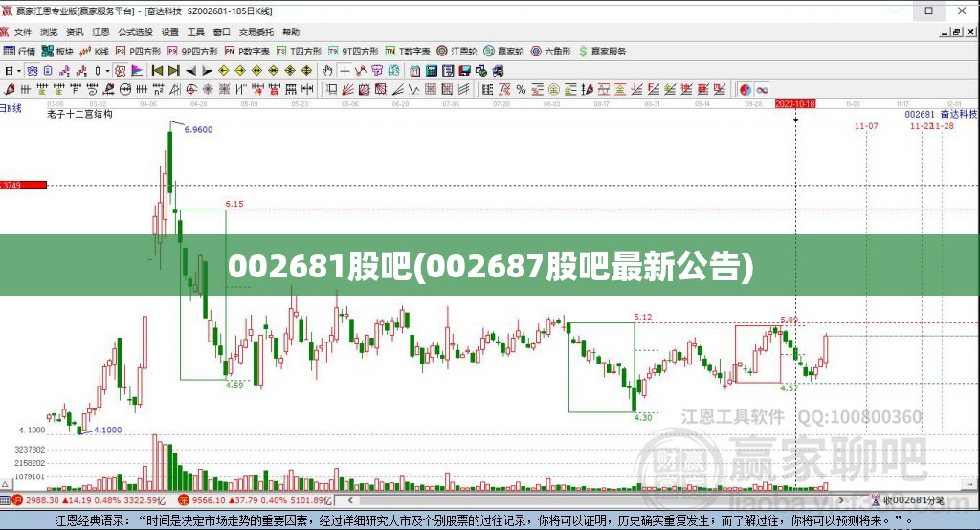The height and width of the screenshot is (530, 980).
Task: Open the T数字表 time number table
Action: tap(408, 52)
